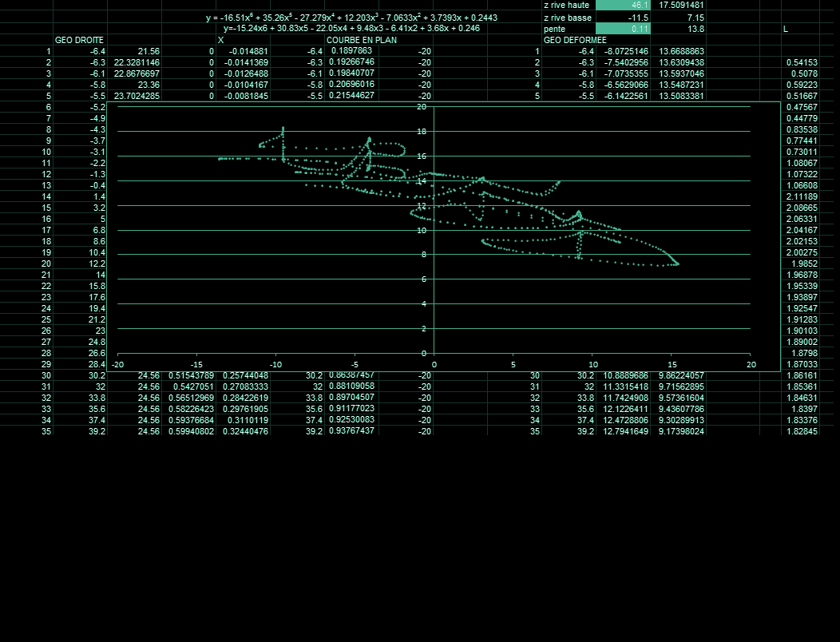The width and height of the screenshot is (840, 642).
Task: Select the polynomial formula starting "y = -16.51x"
Action: tap(351, 18)
